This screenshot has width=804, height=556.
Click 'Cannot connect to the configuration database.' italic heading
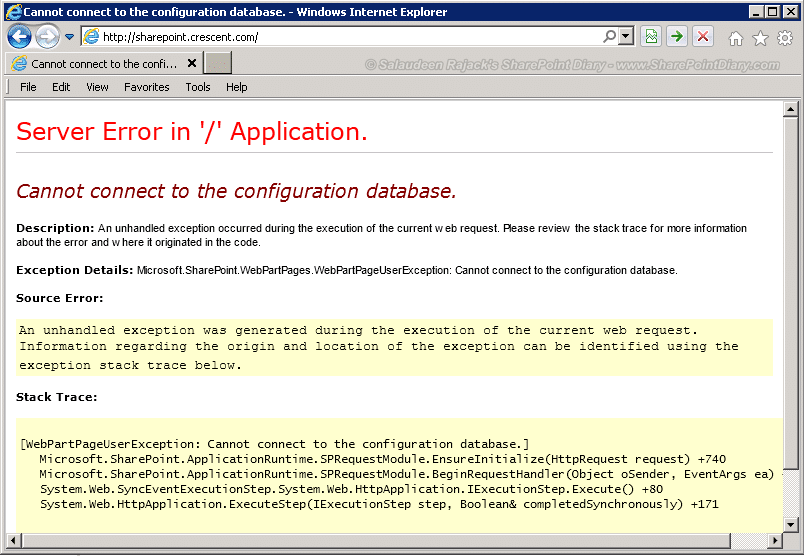(x=236, y=191)
